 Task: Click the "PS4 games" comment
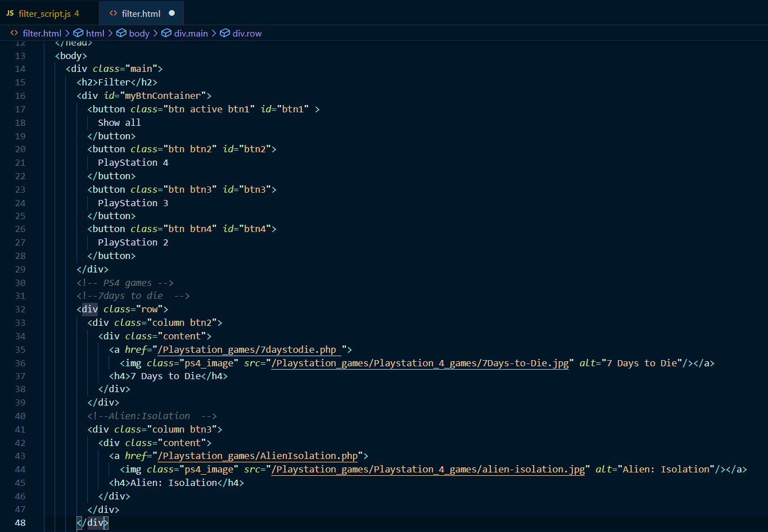point(125,283)
